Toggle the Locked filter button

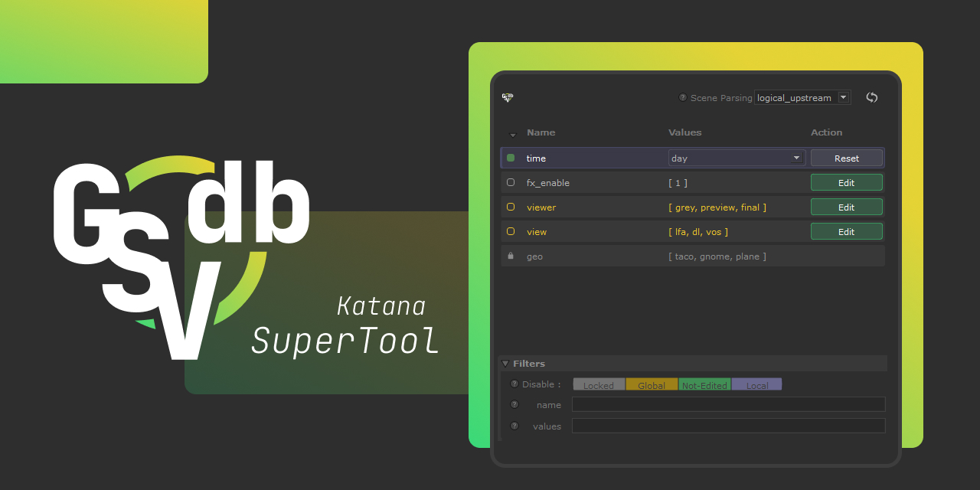point(599,385)
